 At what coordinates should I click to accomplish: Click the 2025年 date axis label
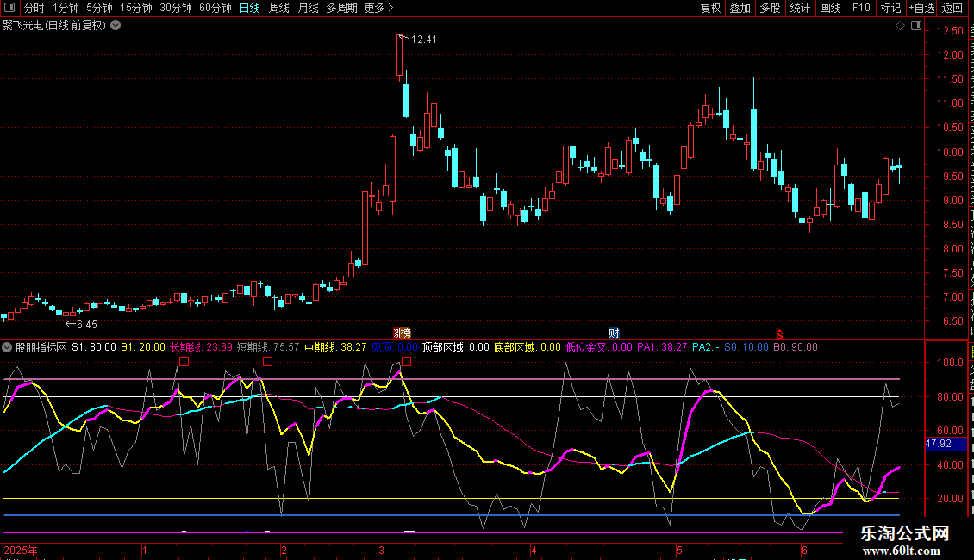tap(20, 550)
